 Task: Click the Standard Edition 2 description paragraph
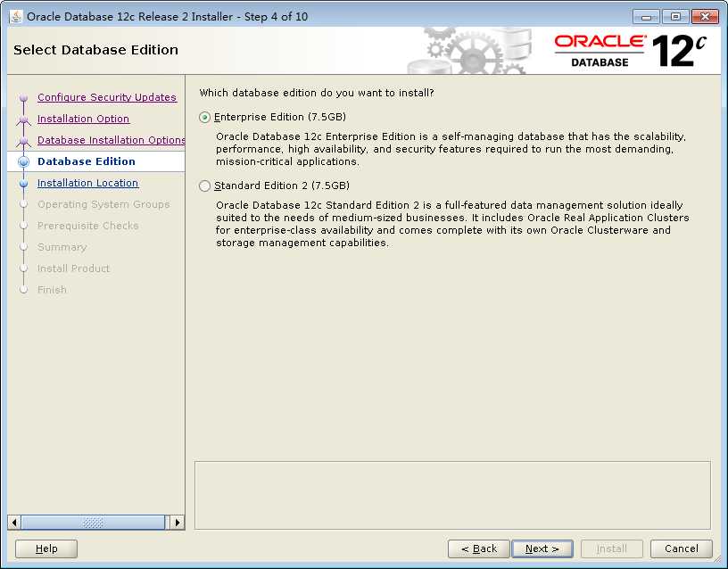pyautogui.click(x=452, y=224)
